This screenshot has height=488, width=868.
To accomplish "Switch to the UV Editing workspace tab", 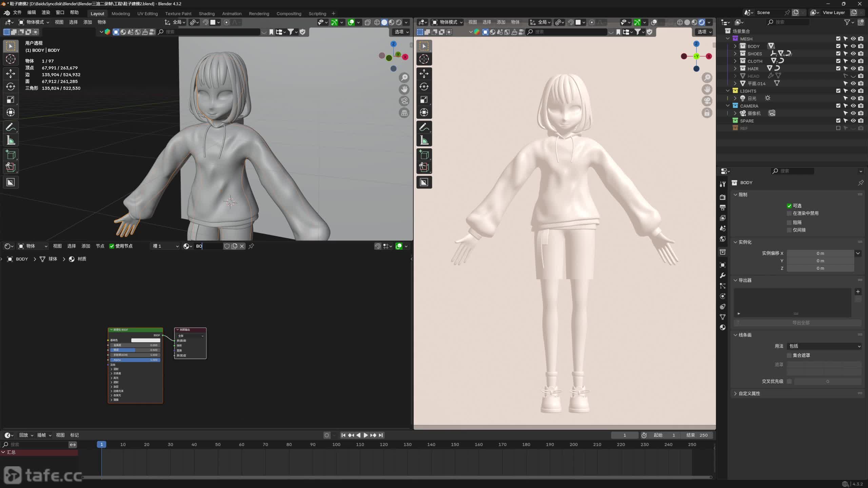I will point(147,14).
